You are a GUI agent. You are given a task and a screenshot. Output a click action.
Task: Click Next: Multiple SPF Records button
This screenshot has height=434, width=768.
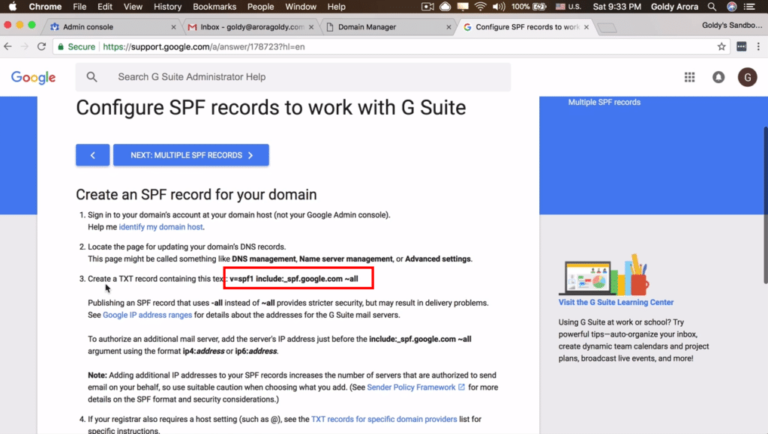coord(191,155)
